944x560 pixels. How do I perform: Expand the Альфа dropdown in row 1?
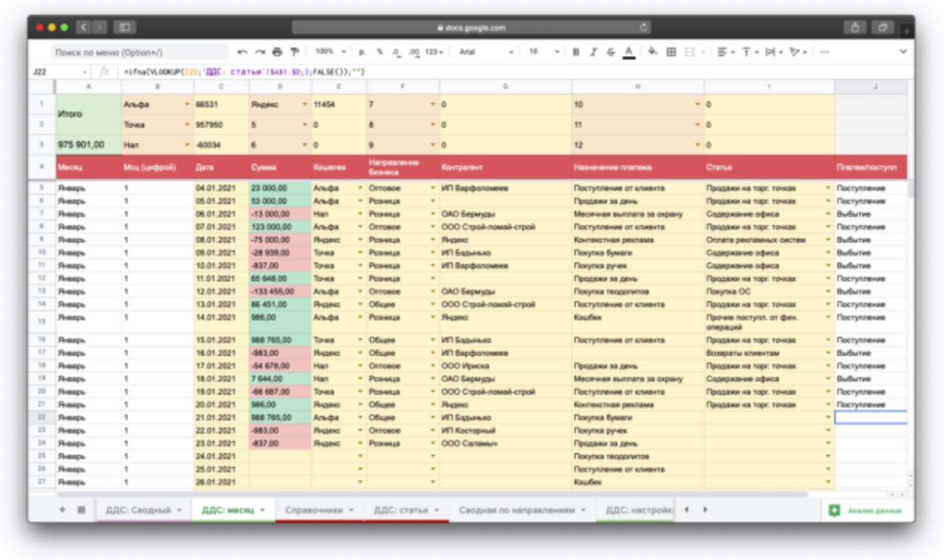pyautogui.click(x=187, y=105)
